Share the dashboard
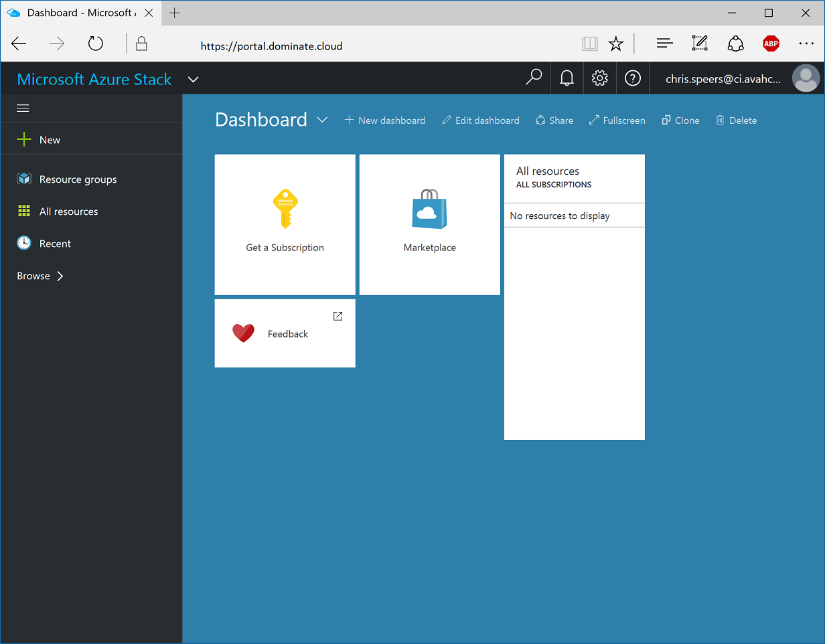Image resolution: width=825 pixels, height=644 pixels. (x=554, y=120)
